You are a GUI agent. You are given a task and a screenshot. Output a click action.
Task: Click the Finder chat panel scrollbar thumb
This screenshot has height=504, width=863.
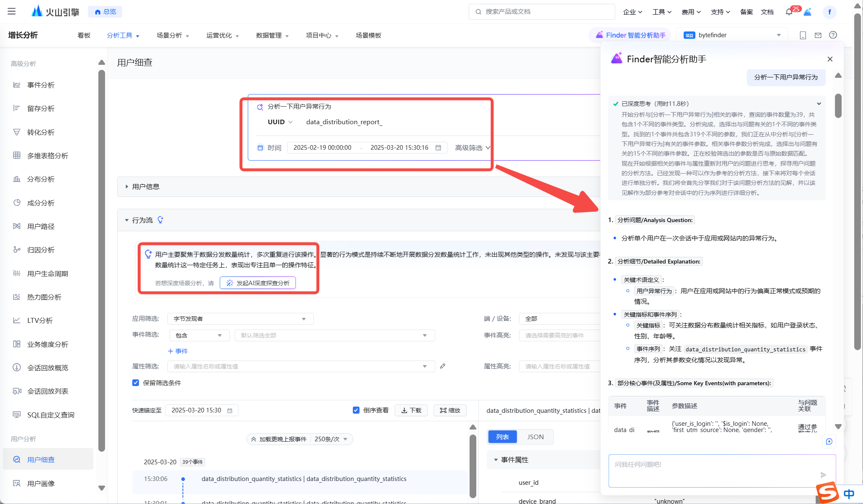(838, 106)
